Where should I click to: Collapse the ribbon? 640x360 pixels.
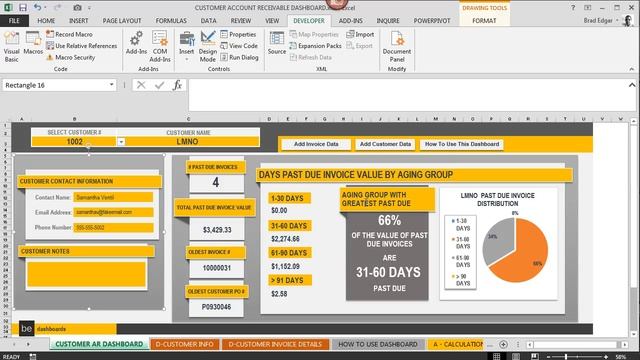pos(632,69)
